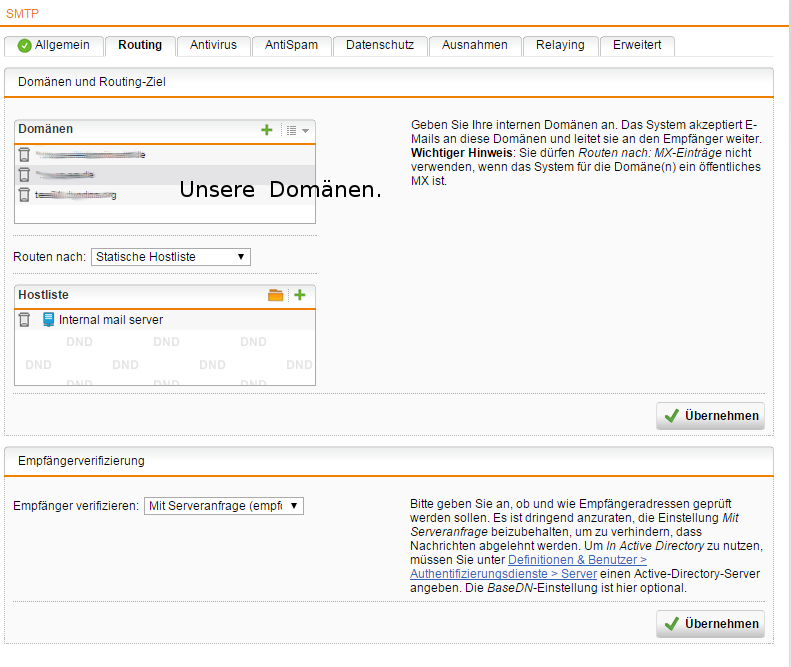Select the Internal mail server entry
The width and height of the screenshot is (791, 667).
click(x=111, y=320)
